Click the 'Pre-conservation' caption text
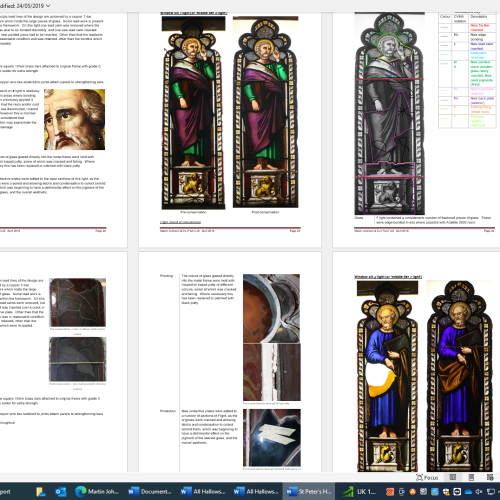This screenshot has height=500, width=500. click(194, 212)
